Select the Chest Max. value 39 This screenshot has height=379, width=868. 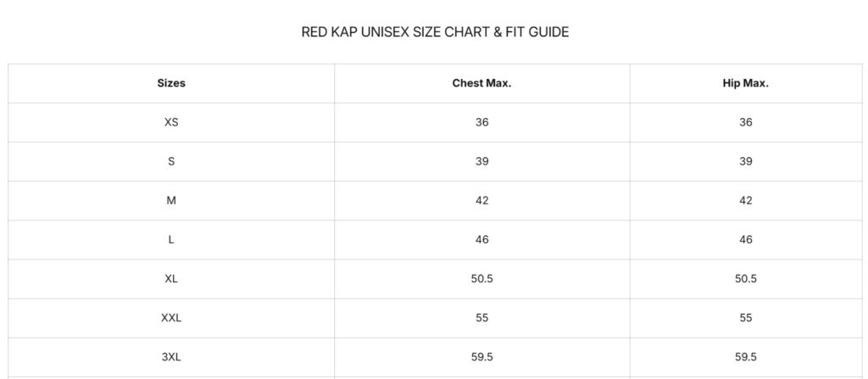click(481, 161)
